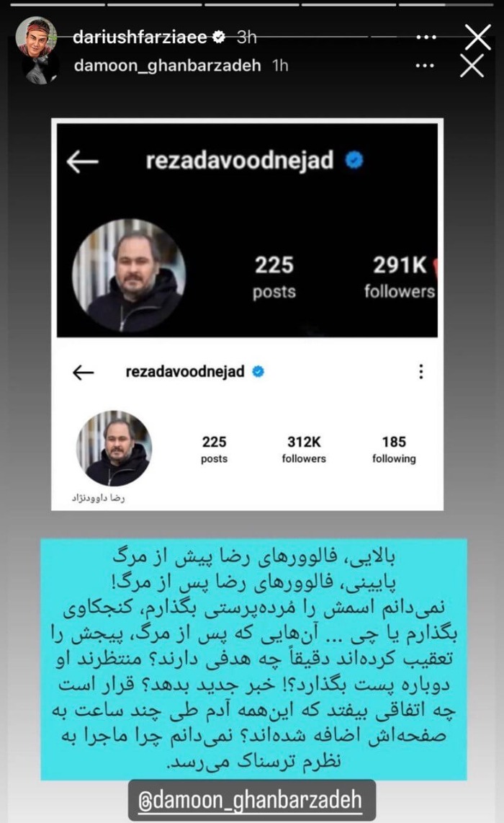Click verified badge beside white rezadavoodnejad title
Screen dimensions: 504x823
[258, 372]
